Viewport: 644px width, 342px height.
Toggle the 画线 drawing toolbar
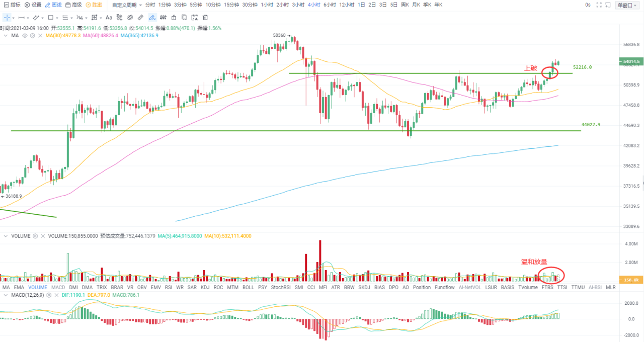click(x=53, y=5)
